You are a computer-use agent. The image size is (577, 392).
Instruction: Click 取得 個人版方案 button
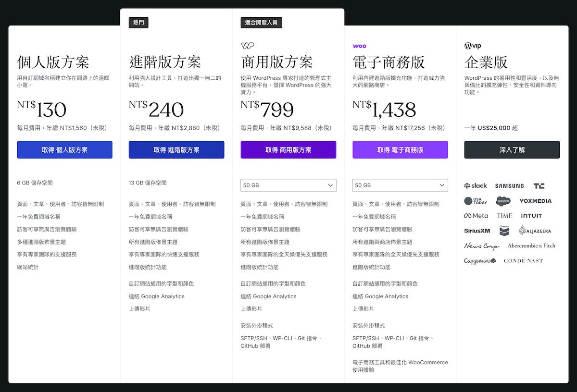[64, 149]
